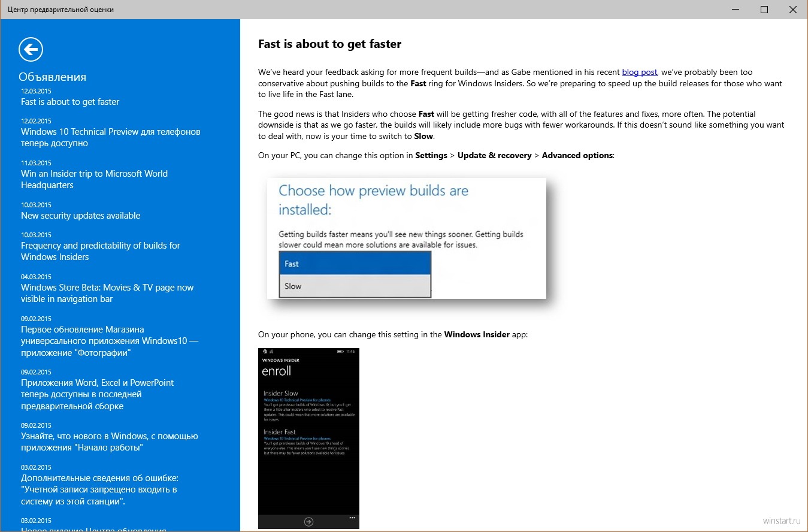The image size is (808, 532).
Task: Close the Центр предварительной оценки window
Action: pos(793,9)
